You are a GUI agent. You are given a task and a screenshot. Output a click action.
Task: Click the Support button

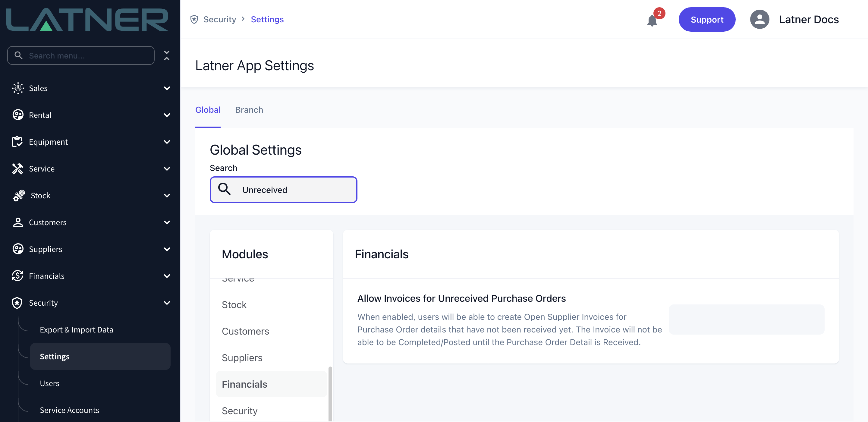pyautogui.click(x=707, y=20)
